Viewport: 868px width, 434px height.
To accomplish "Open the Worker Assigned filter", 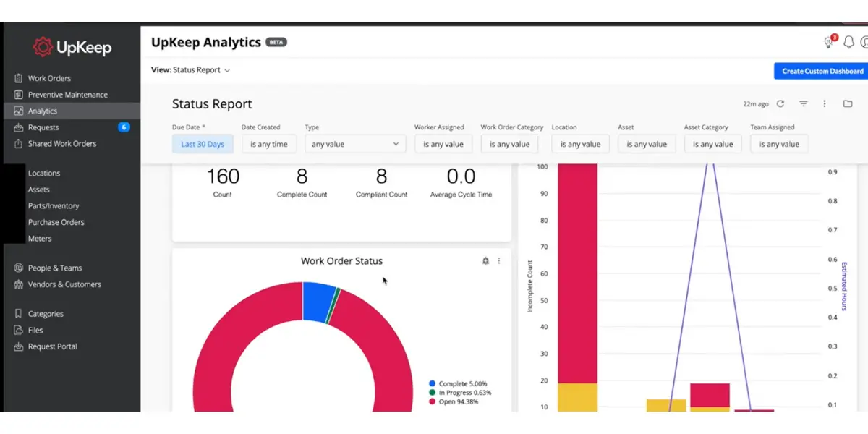I will (x=443, y=144).
